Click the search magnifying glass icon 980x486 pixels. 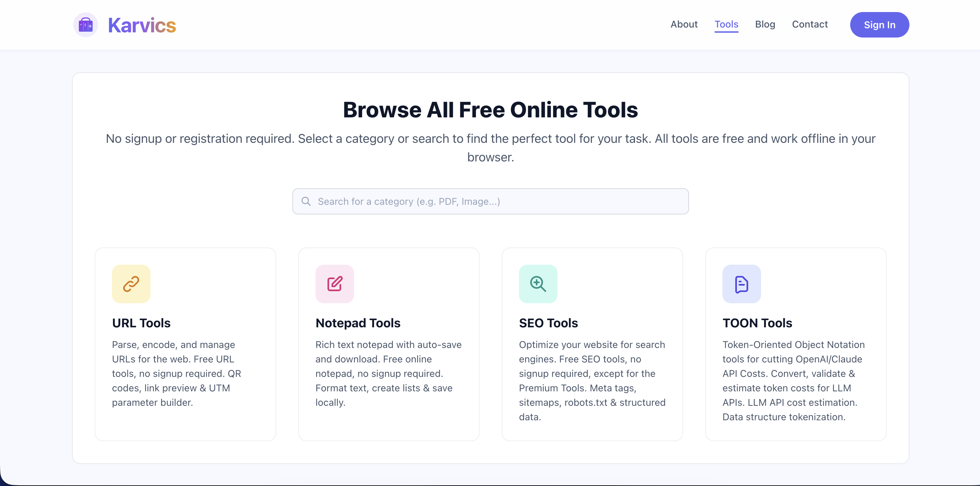(x=306, y=201)
